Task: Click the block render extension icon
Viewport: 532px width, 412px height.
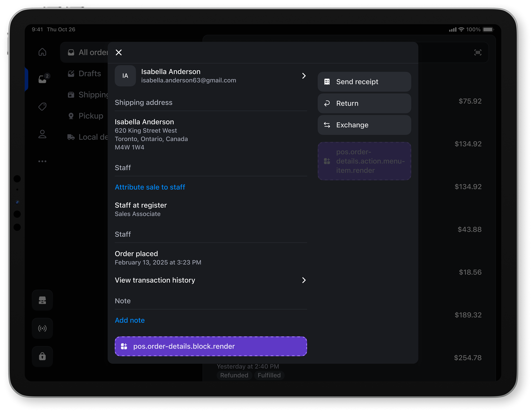Action: point(124,346)
